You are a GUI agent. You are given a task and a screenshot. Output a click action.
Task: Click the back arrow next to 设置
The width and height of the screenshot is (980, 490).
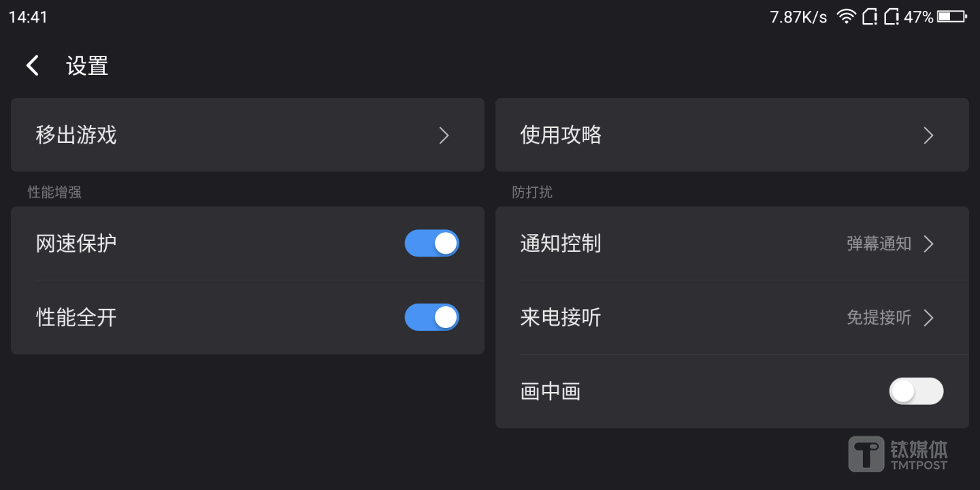pos(32,65)
